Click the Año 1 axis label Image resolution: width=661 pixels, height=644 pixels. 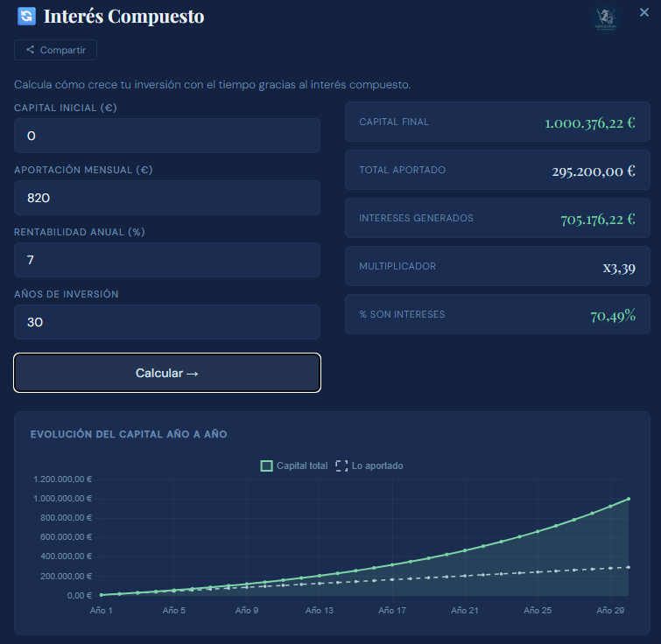tap(102, 610)
